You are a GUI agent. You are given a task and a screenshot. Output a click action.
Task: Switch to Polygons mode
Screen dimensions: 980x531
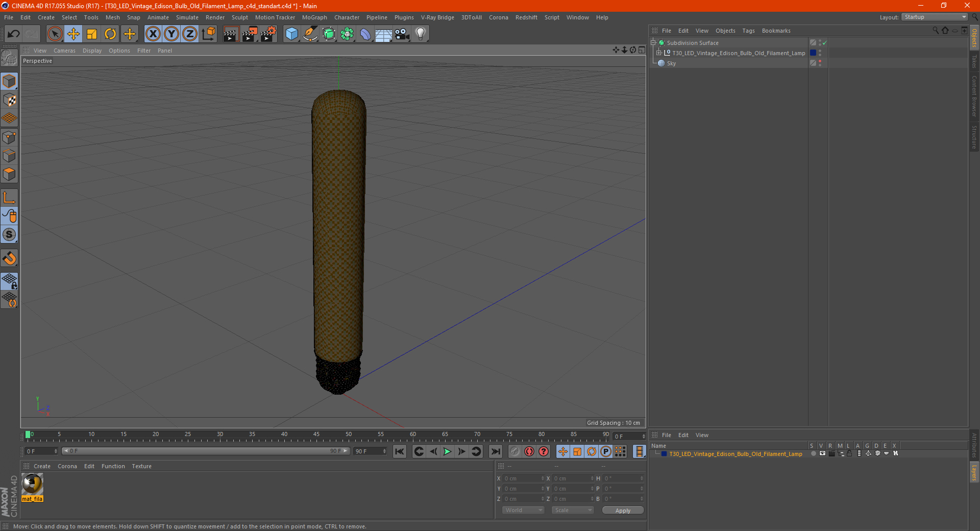[9, 174]
